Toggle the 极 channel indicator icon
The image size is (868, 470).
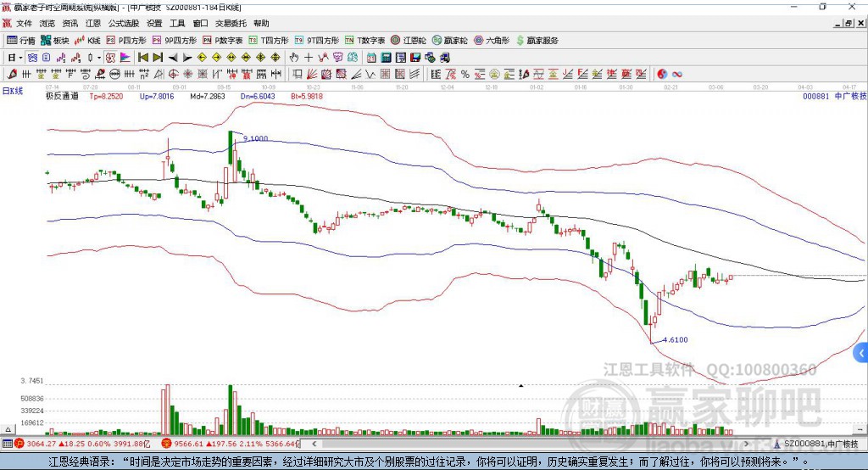110,58
